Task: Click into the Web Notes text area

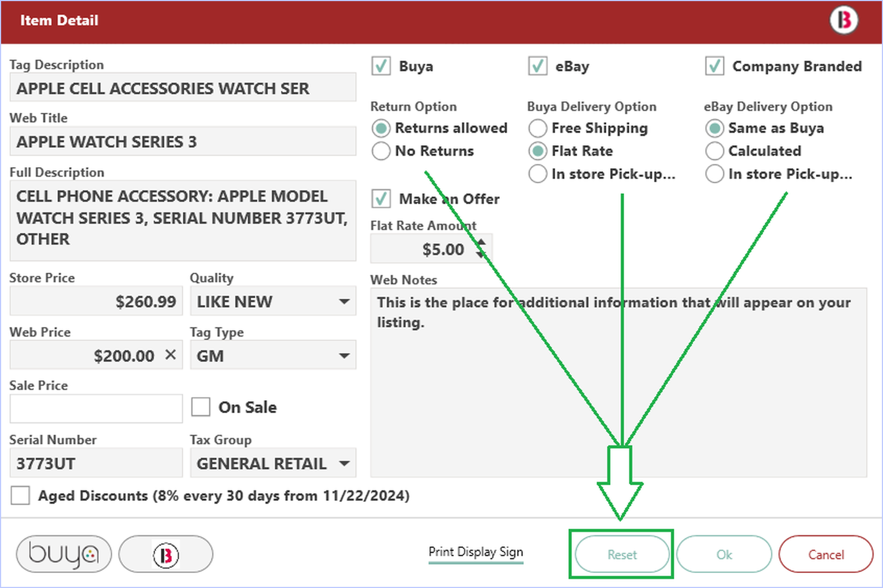Action: point(619,383)
